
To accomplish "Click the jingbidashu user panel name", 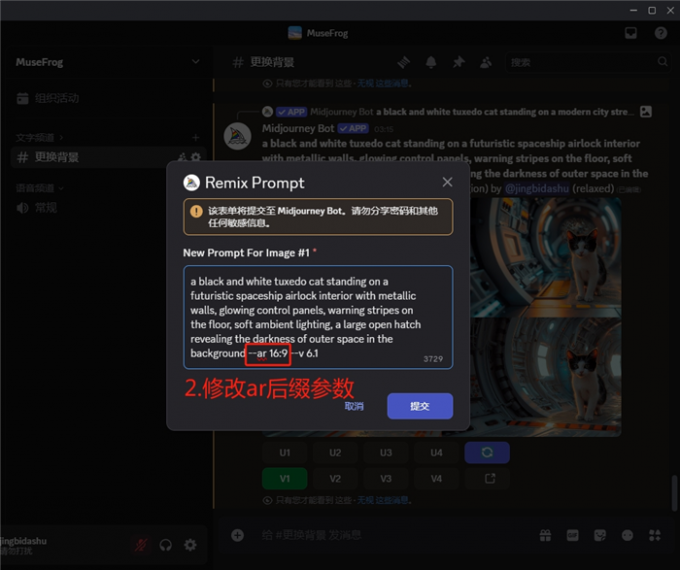I will 24,541.
